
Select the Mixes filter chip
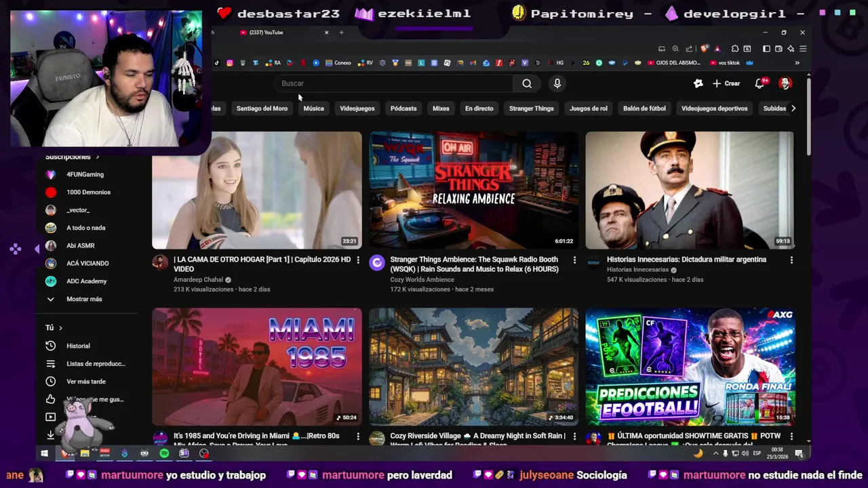441,108
